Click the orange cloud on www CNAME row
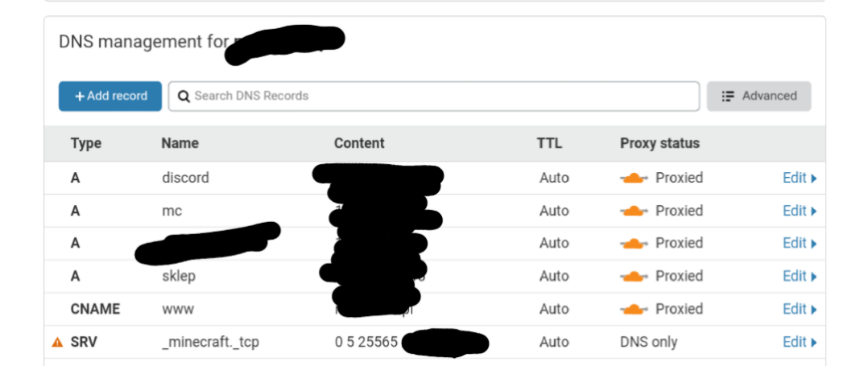This screenshot has height=366, width=868. (x=634, y=309)
